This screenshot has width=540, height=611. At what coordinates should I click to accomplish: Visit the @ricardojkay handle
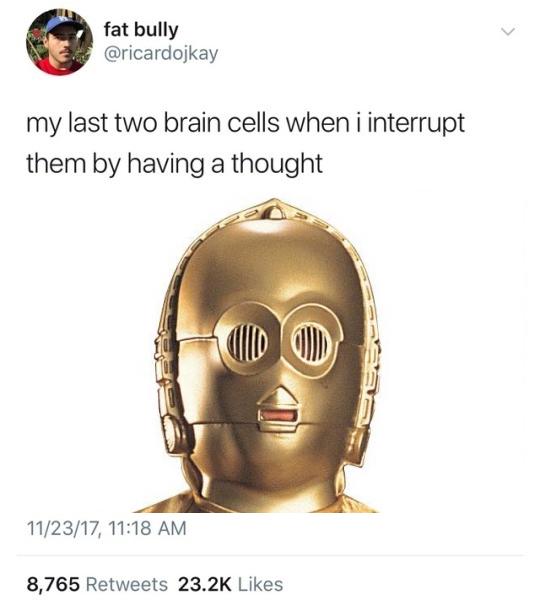point(161,54)
